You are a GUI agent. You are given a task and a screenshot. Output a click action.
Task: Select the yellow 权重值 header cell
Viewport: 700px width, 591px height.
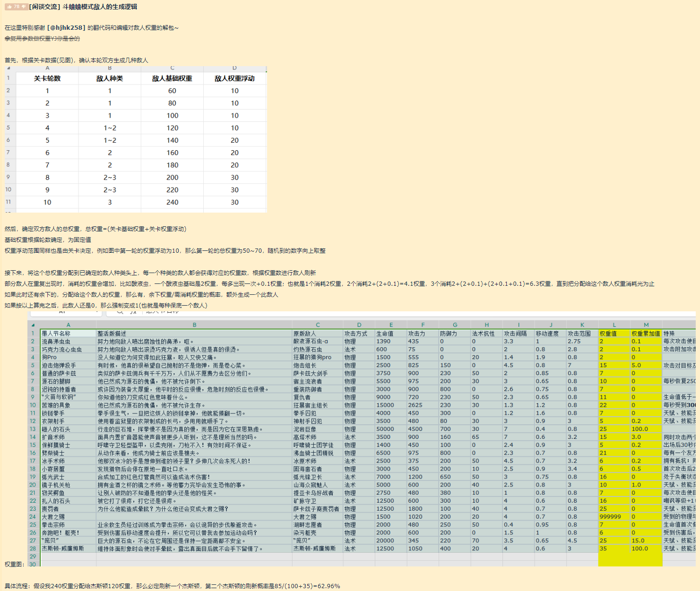(x=614, y=334)
